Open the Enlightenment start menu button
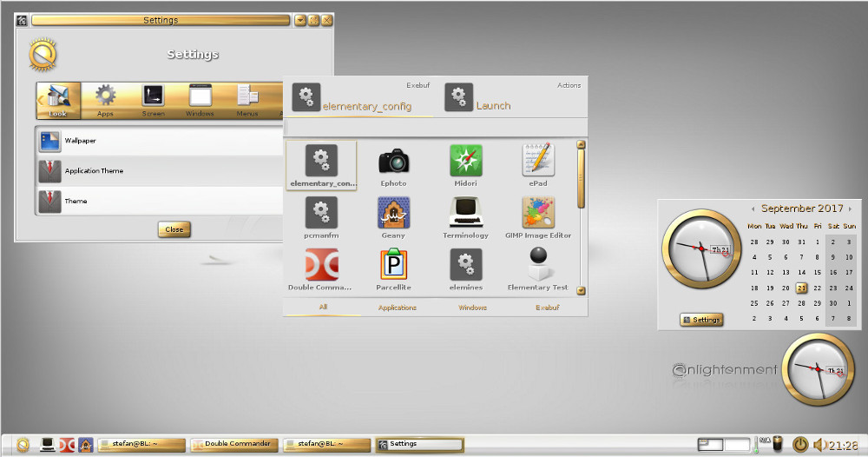The width and height of the screenshot is (868, 457). [23, 445]
